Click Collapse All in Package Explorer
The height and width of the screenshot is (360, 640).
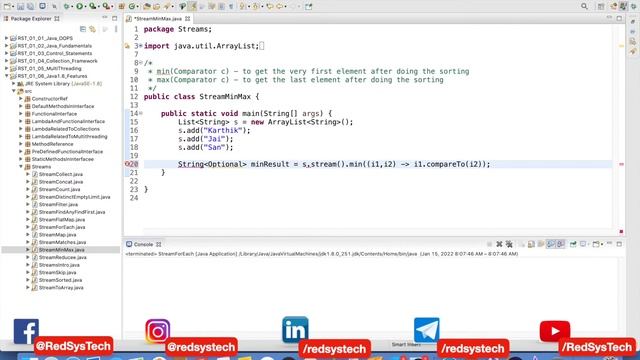click(x=83, y=29)
